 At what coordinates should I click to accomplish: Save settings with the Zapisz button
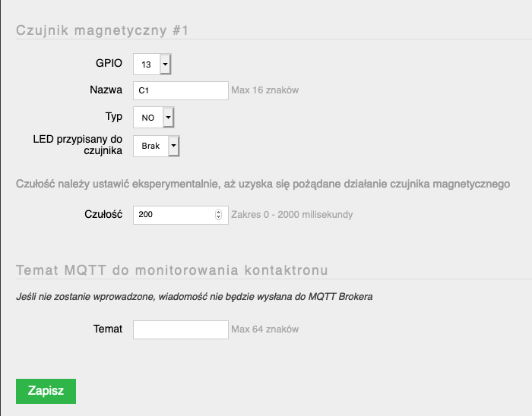[46, 391]
